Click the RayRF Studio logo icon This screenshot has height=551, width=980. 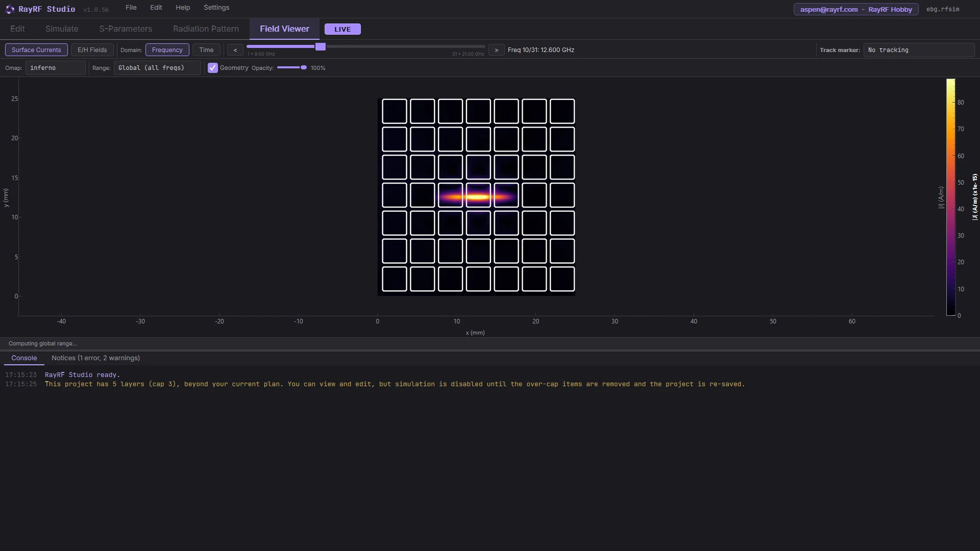click(10, 9)
